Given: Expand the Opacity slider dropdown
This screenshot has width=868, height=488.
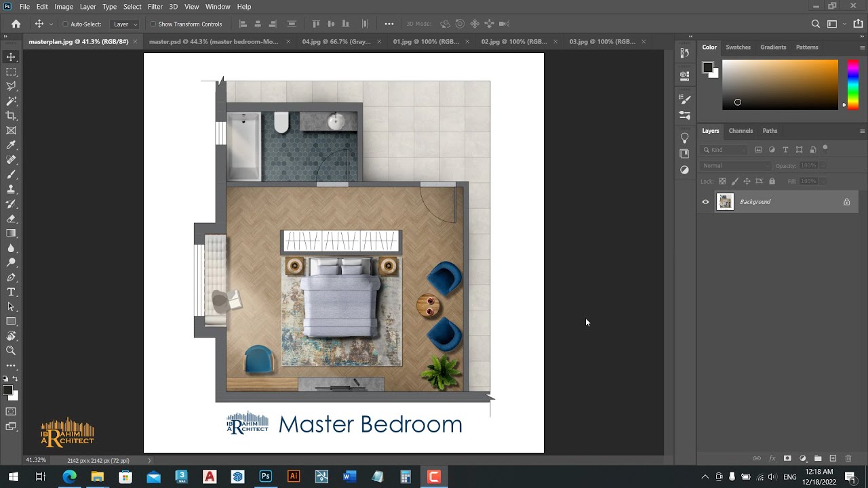Looking at the screenshot, I should (823, 165).
